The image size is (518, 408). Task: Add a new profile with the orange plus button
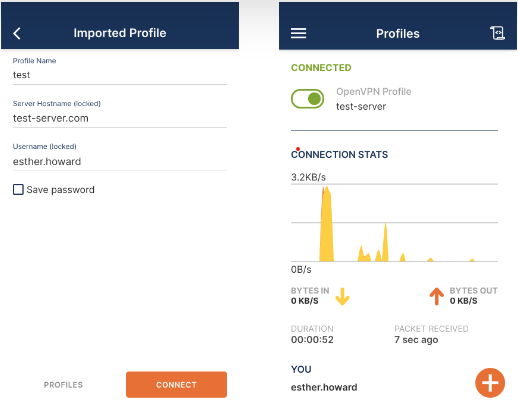490,383
